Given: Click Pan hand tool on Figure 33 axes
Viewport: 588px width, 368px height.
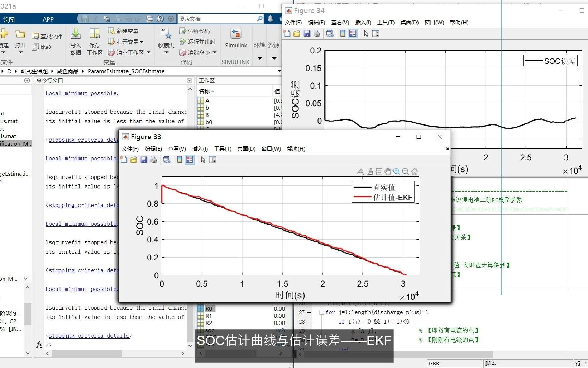Looking at the screenshot, I should coord(388,171).
